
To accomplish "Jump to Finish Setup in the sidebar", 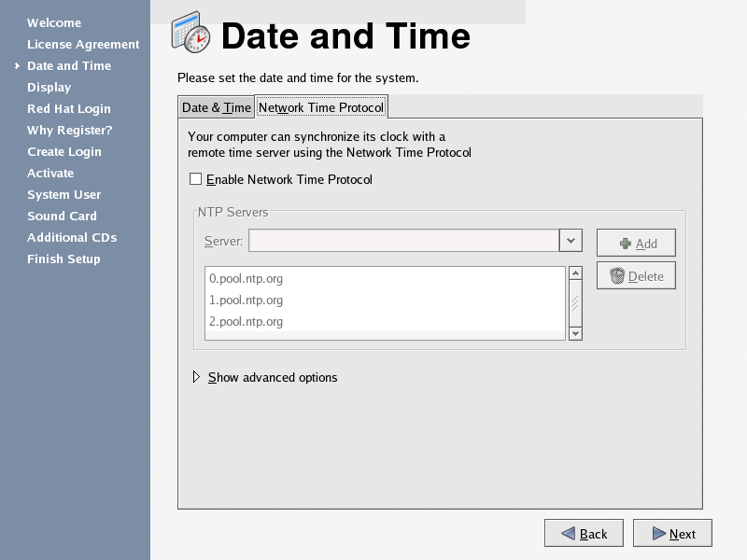I will 63,259.
